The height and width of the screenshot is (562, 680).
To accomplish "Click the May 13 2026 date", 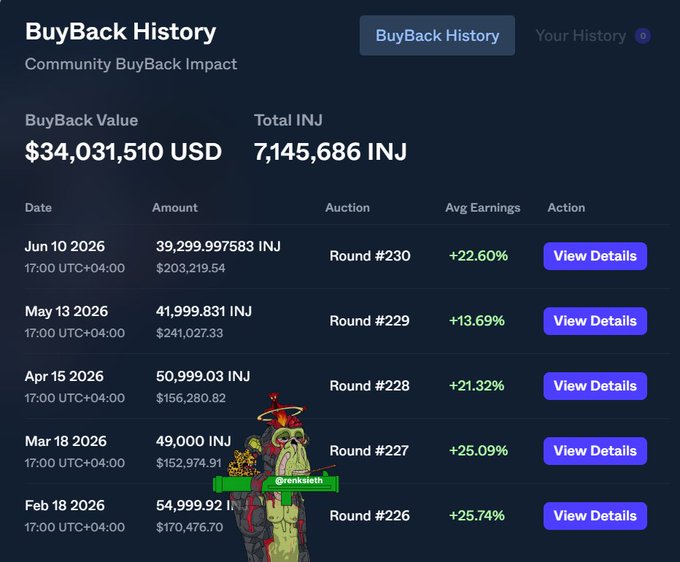I will 66,311.
